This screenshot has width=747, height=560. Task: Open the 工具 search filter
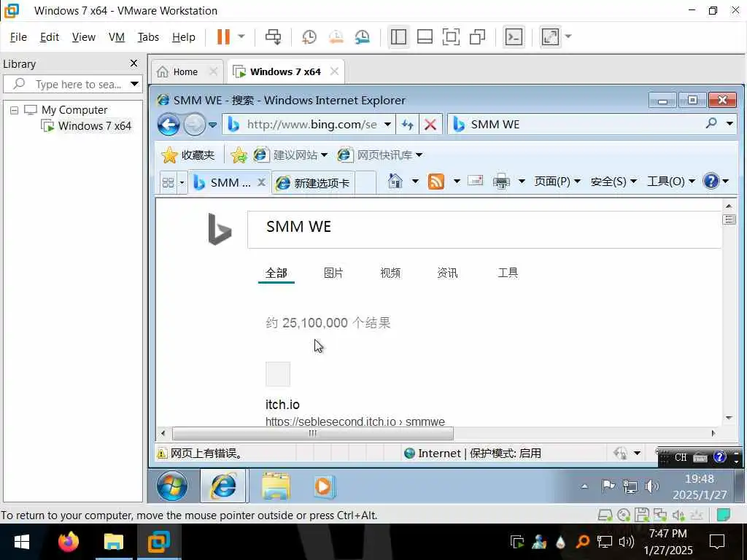tap(508, 273)
